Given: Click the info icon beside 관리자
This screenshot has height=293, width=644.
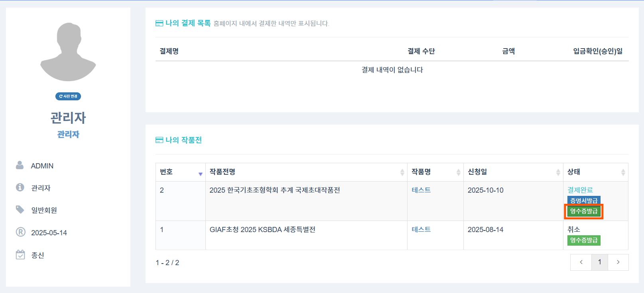Looking at the screenshot, I should pyautogui.click(x=20, y=187).
